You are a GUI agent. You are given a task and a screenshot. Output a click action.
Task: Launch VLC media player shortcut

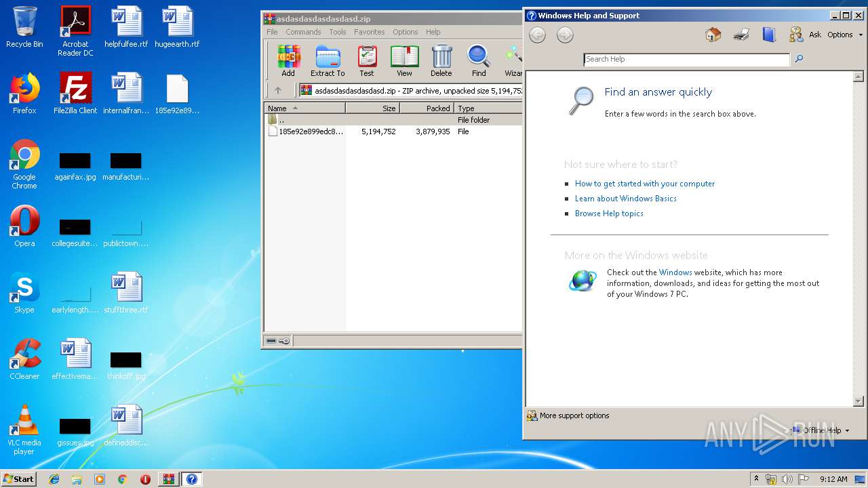[x=24, y=430]
